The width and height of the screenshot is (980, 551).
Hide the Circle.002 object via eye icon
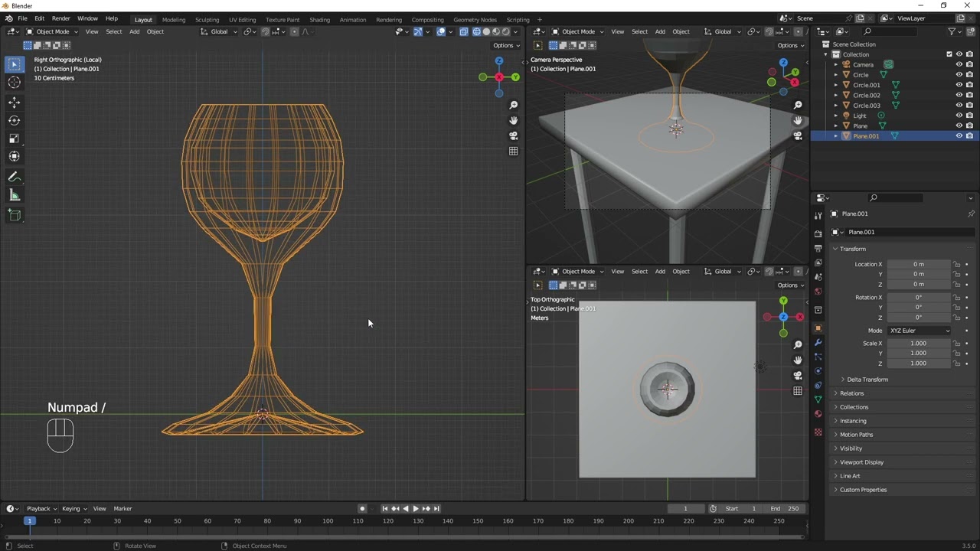point(959,96)
